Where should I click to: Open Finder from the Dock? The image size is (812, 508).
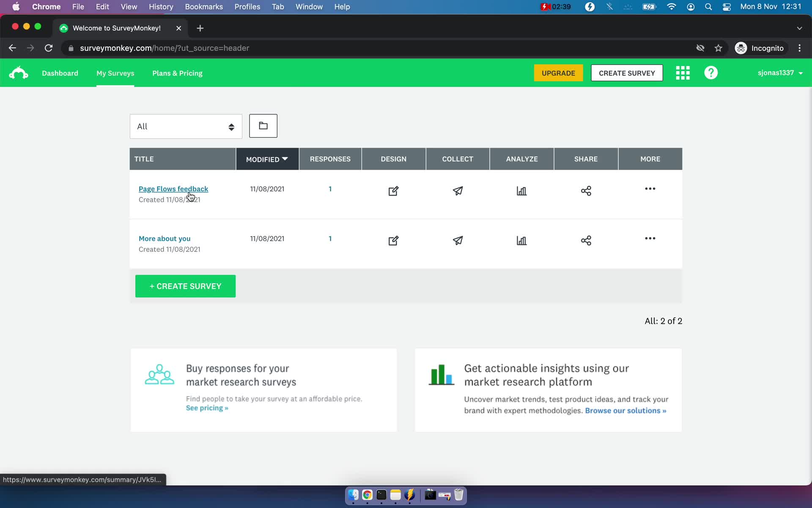tap(353, 495)
